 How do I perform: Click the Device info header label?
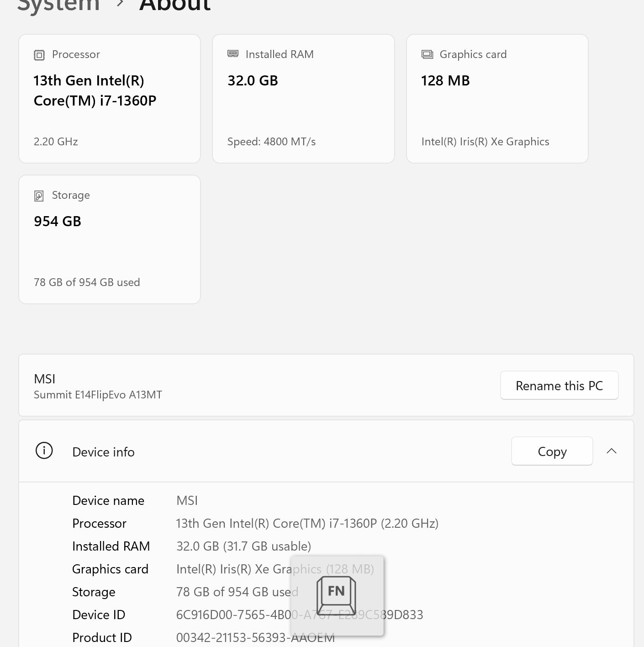click(104, 452)
